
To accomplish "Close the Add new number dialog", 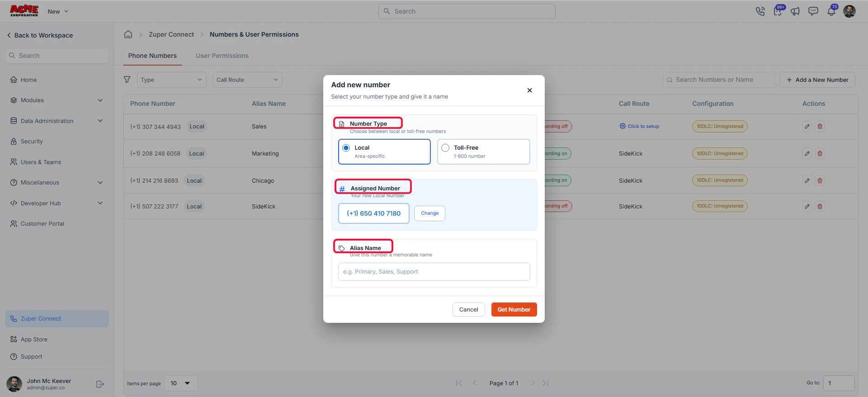I will [x=529, y=90].
